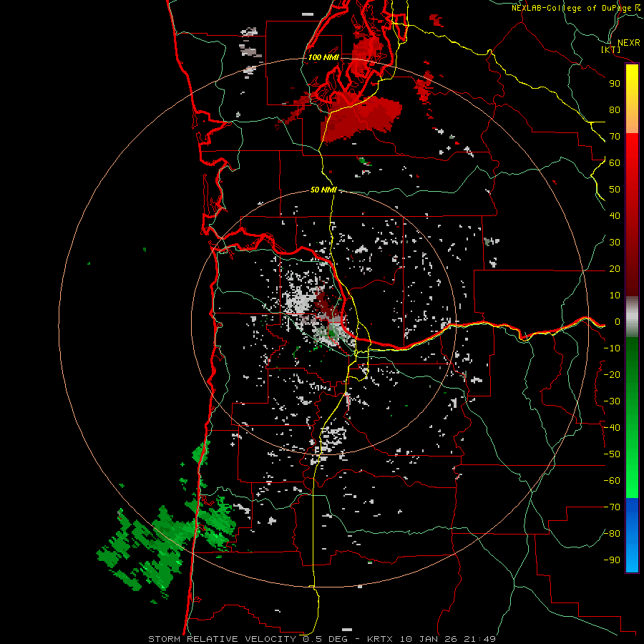
Task: Click the "100 NMI" range ring label
Action: 323,57
